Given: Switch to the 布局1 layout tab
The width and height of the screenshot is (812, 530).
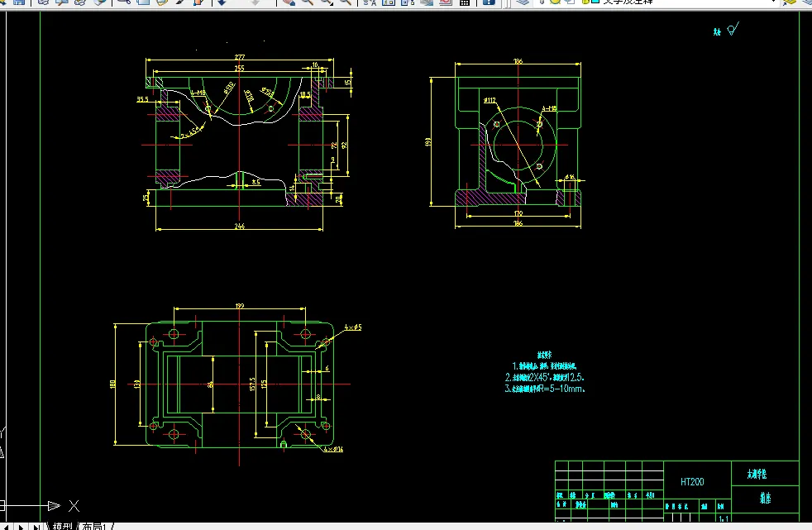Looking at the screenshot, I should (x=95, y=526).
